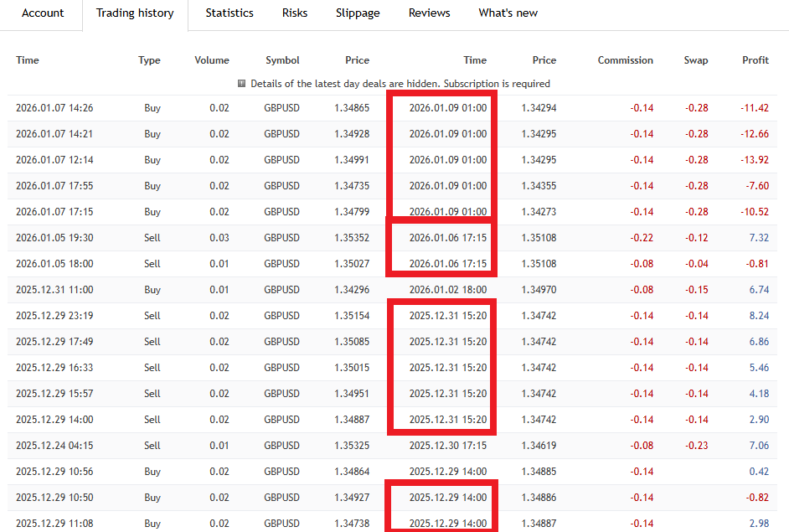
Task: Click the profit value -11.42
Action: click(753, 107)
